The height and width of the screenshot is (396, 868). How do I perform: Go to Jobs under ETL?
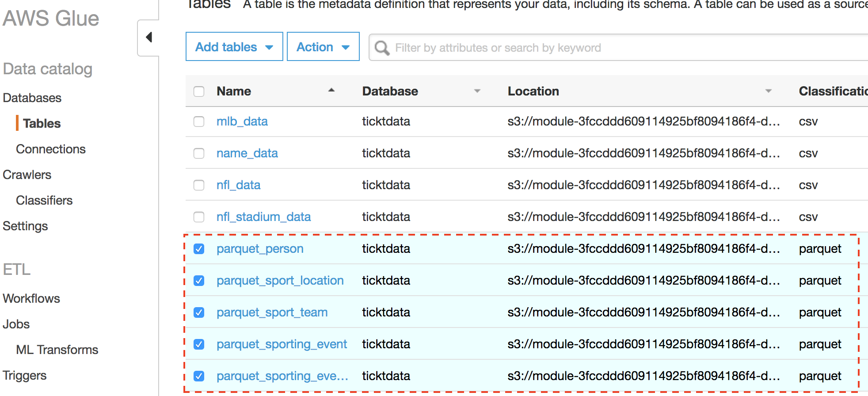point(16,324)
